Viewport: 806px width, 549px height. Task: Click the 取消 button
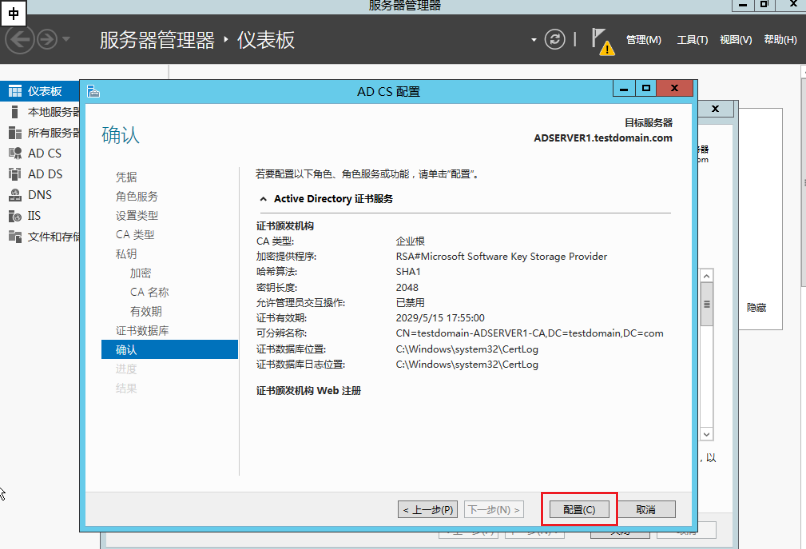pos(646,509)
